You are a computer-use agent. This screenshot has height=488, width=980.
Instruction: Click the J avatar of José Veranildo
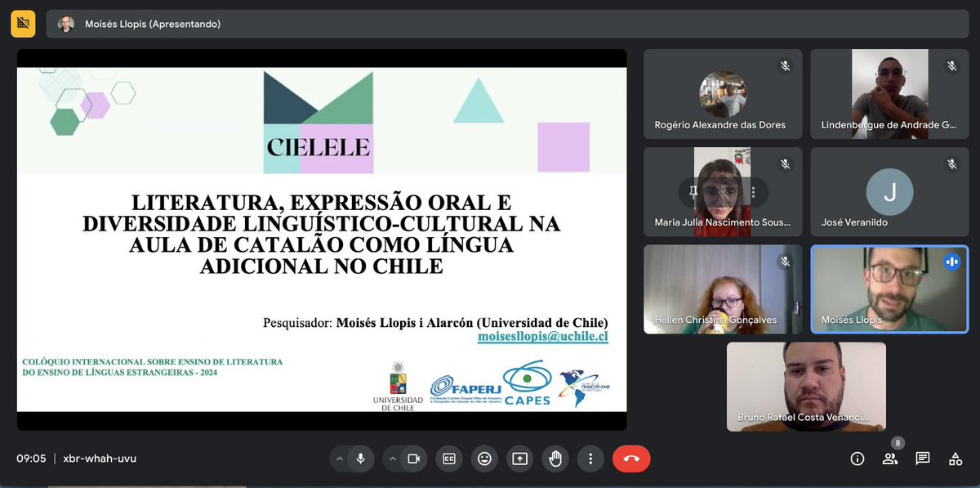pyautogui.click(x=889, y=192)
